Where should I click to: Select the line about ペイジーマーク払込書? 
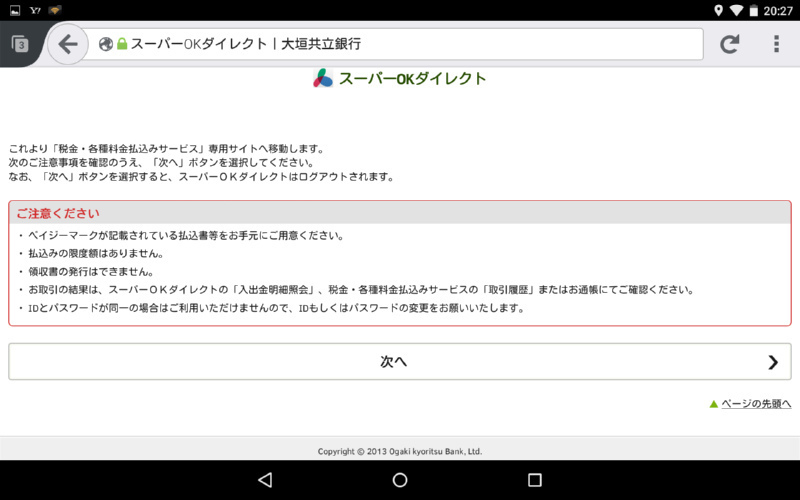(186, 236)
